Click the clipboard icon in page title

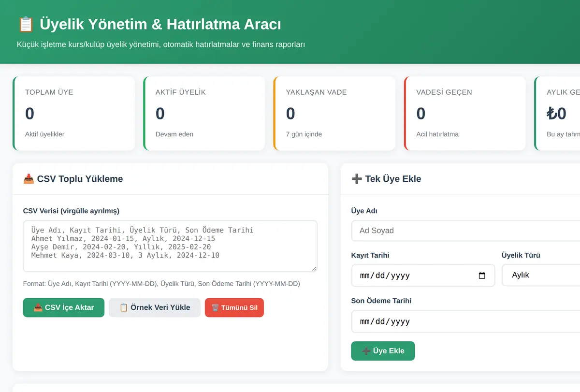(x=25, y=24)
